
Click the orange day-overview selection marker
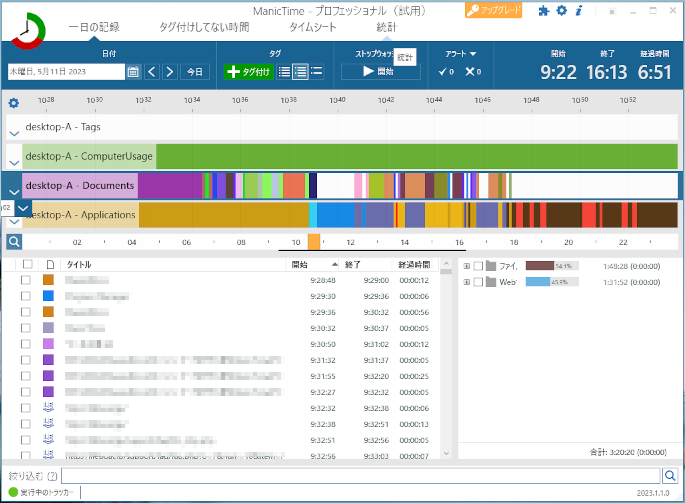click(314, 242)
